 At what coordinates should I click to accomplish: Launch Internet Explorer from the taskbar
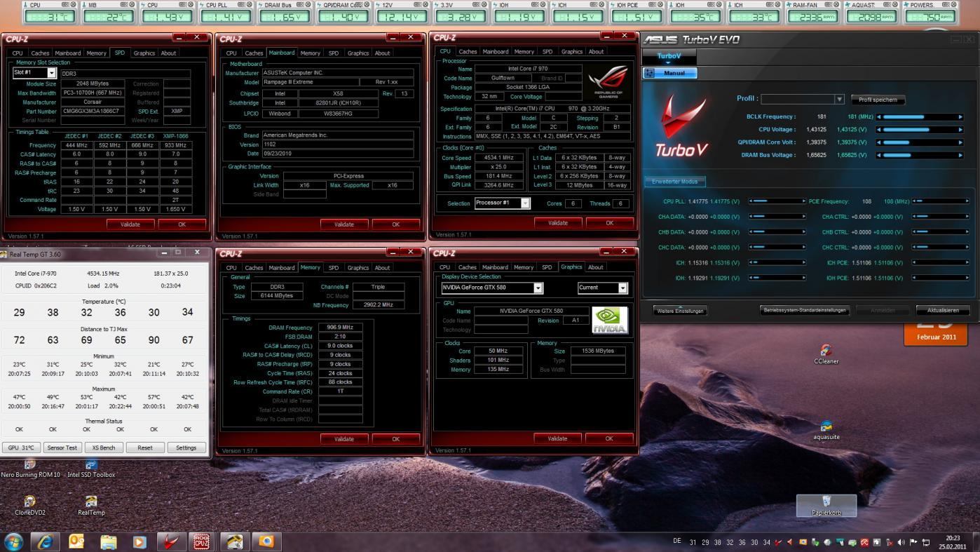45,541
